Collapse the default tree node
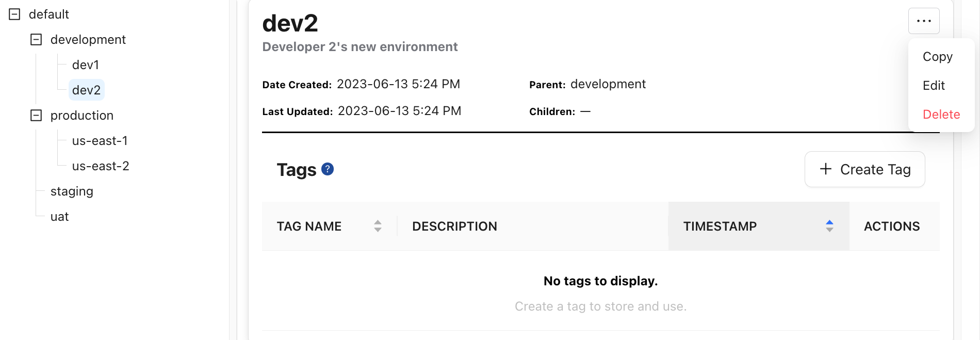This screenshot has width=980, height=340. click(15, 14)
